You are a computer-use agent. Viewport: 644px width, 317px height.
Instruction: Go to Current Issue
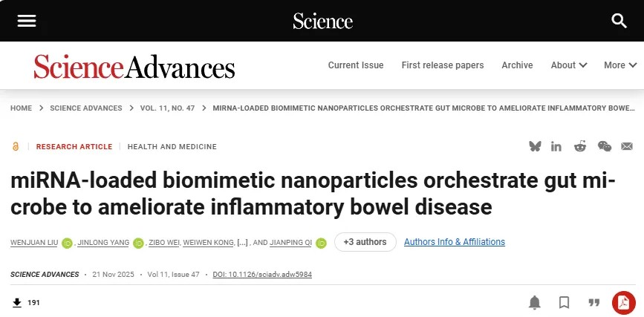[x=356, y=65]
